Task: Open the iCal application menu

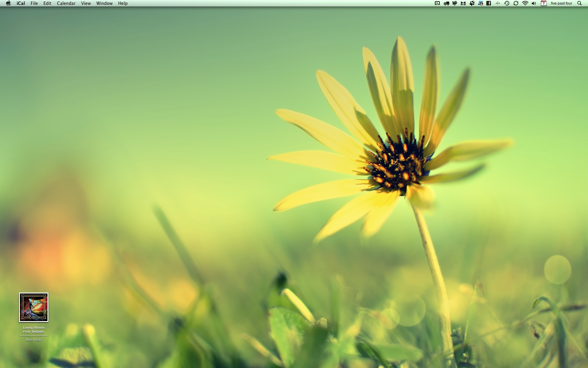Action: tap(21, 3)
